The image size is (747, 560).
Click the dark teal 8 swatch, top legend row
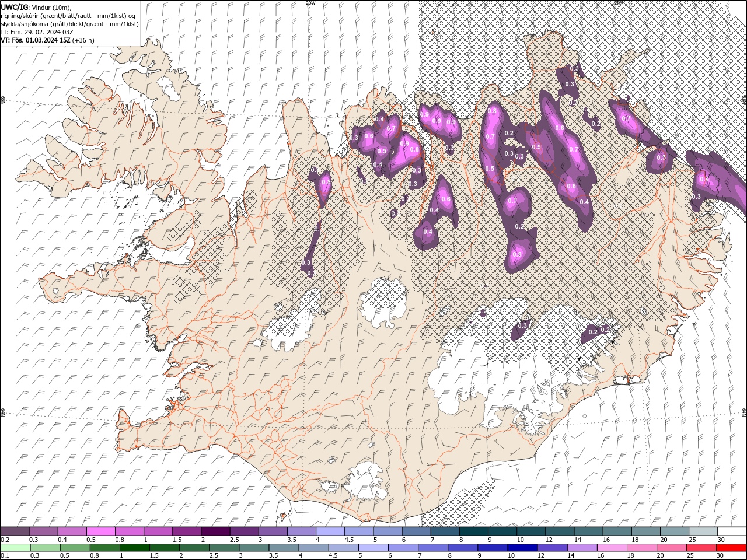tap(474, 531)
